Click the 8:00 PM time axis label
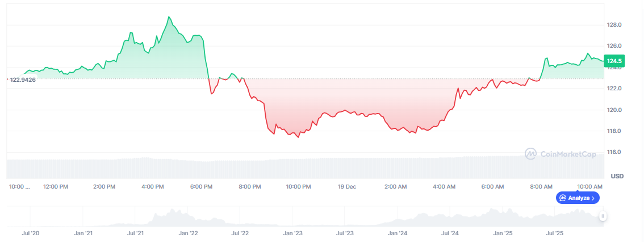Viewport: 644px width, 242px height. pyautogui.click(x=250, y=186)
